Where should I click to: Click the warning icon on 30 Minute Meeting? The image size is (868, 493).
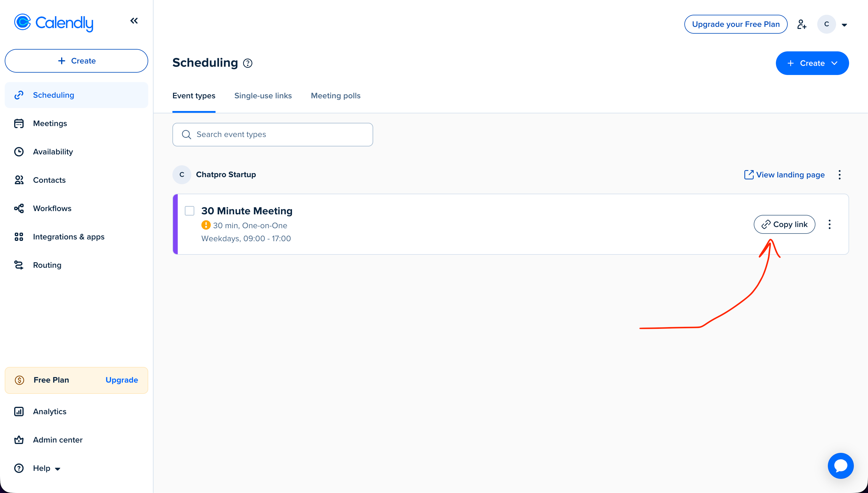point(206,225)
